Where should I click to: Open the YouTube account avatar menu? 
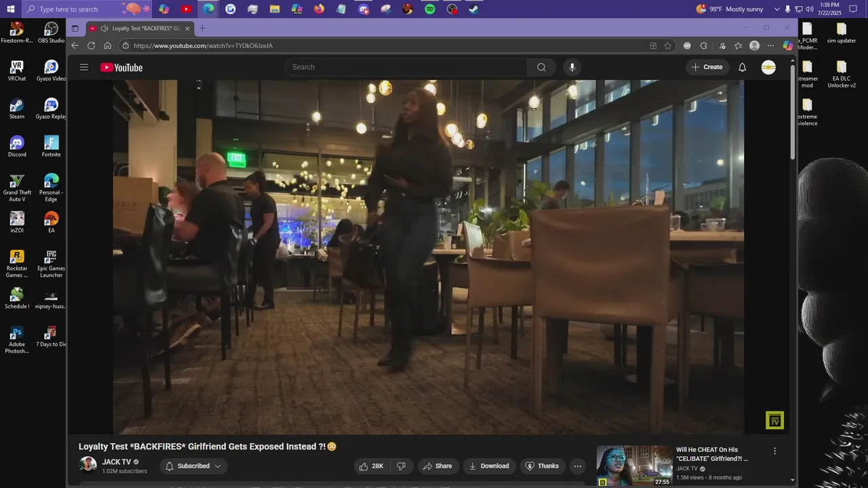coord(768,67)
